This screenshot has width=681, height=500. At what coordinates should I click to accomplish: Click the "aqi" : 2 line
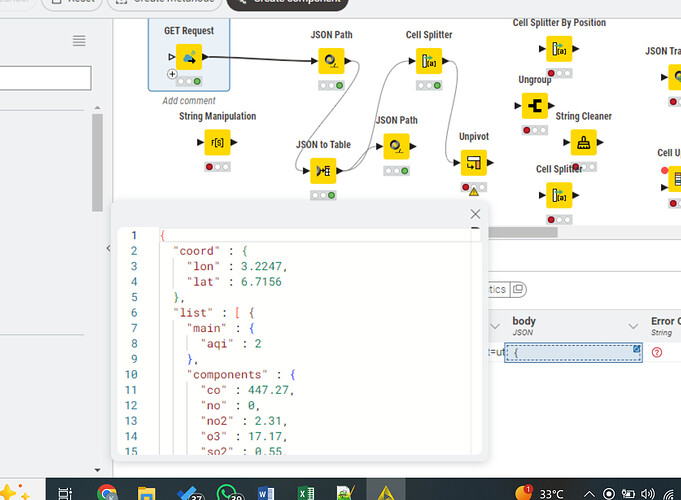(x=231, y=344)
